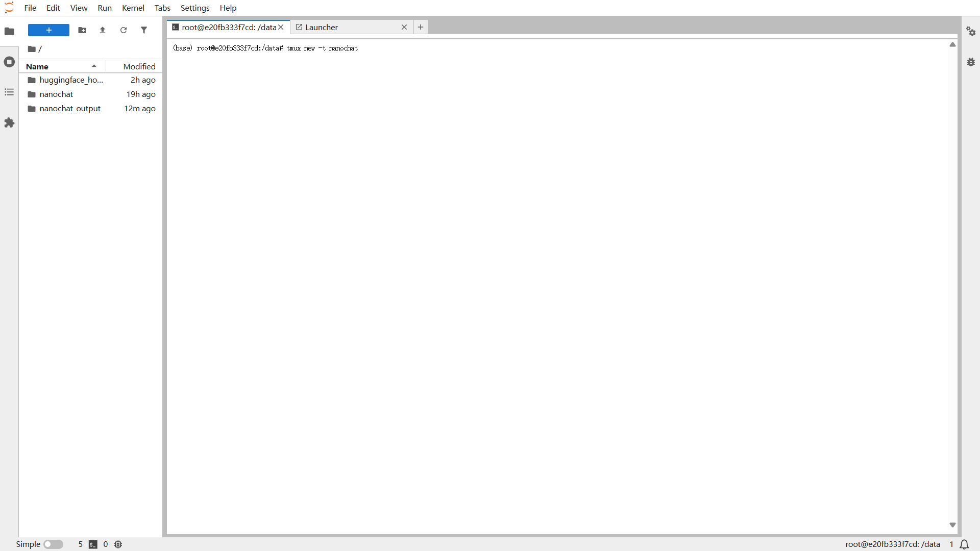Screen dimensions: 980x551
Task: Click the status bar session name text
Action: point(893,544)
